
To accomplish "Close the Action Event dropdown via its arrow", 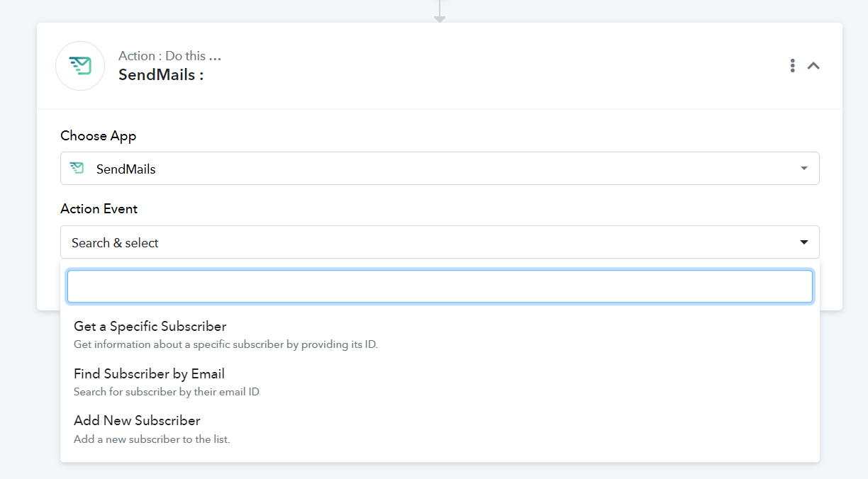I will 803,242.
